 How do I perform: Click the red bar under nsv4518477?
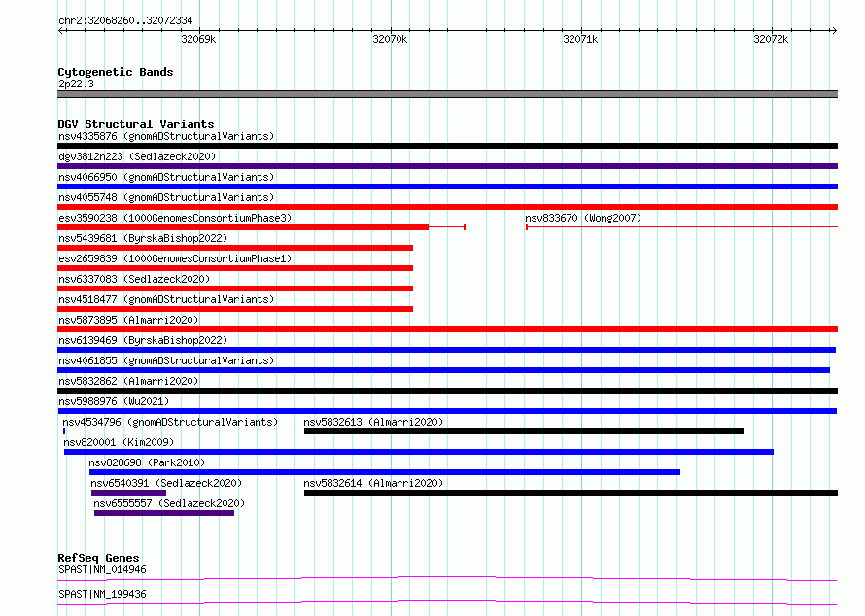coord(235,309)
